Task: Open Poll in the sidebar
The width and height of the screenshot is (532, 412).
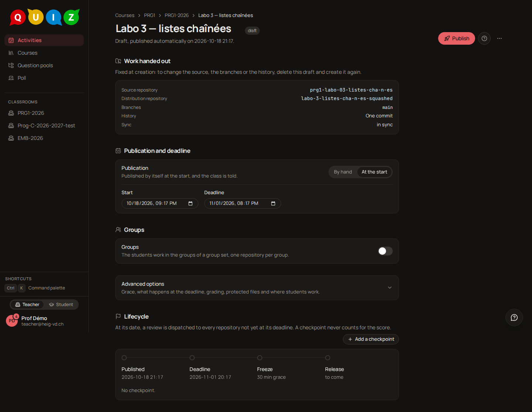Action: point(44,78)
